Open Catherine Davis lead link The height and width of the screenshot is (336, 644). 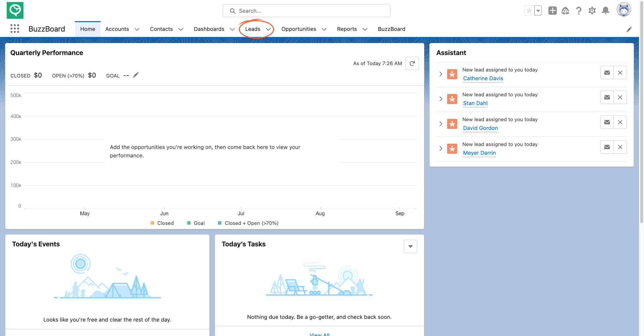point(483,78)
